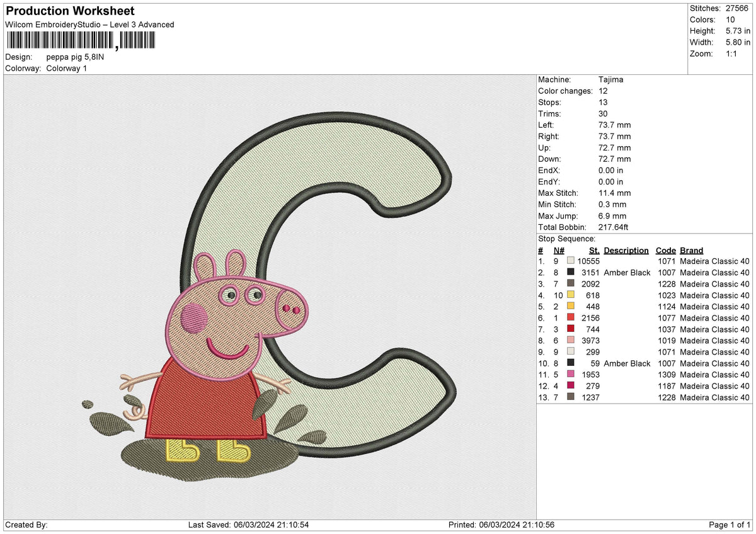The width and height of the screenshot is (756, 534).
Task: Select the magenta swatch beside stitch count 279
Action: tap(571, 385)
